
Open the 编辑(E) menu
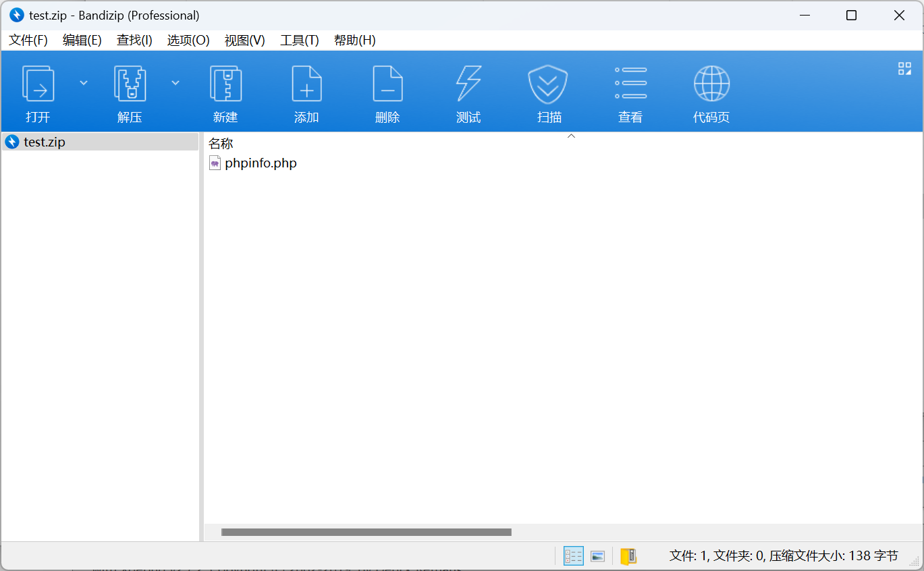[x=82, y=40]
